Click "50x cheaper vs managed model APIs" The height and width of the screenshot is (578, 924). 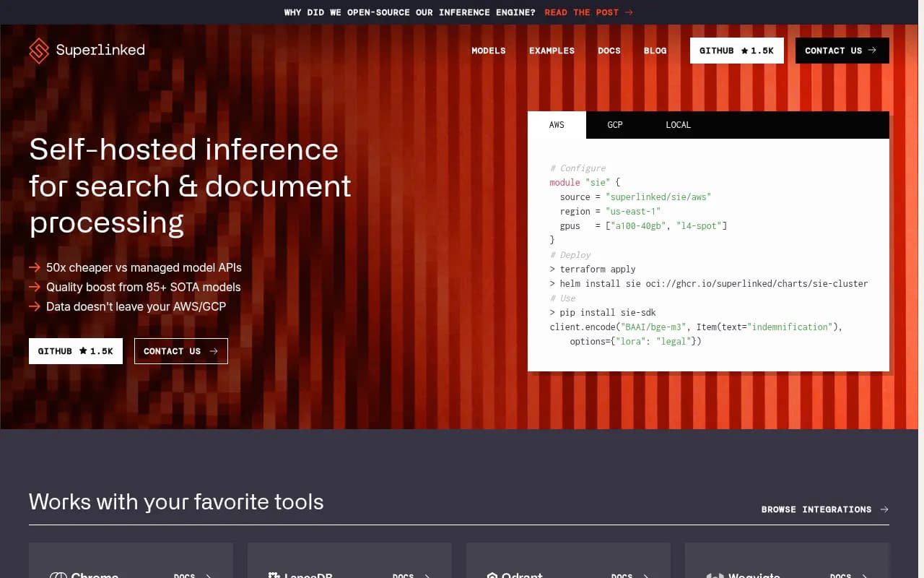(144, 267)
